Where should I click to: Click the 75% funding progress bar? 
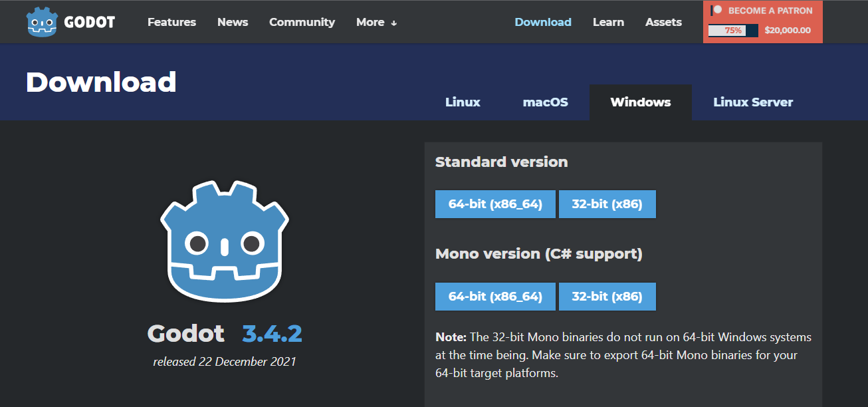(x=733, y=30)
